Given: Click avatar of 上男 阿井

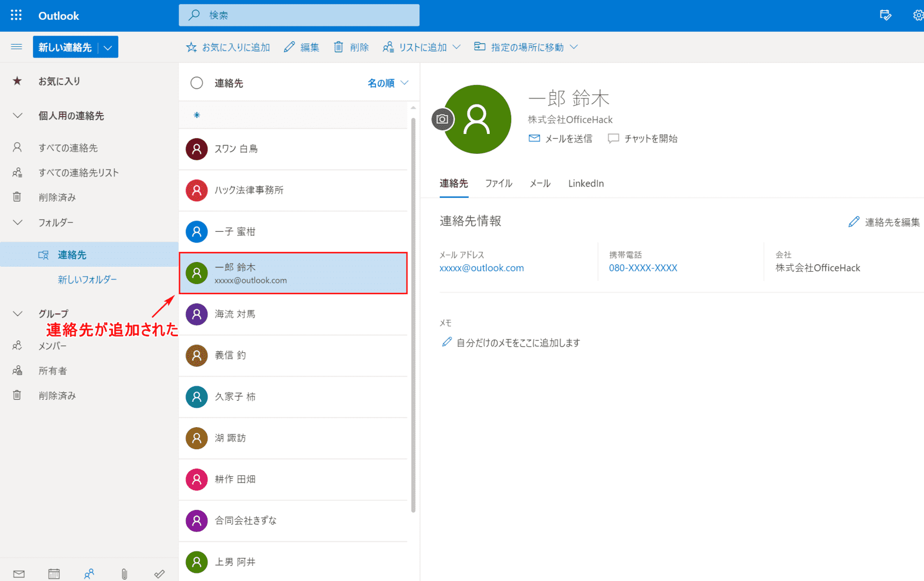Looking at the screenshot, I should point(197,562).
